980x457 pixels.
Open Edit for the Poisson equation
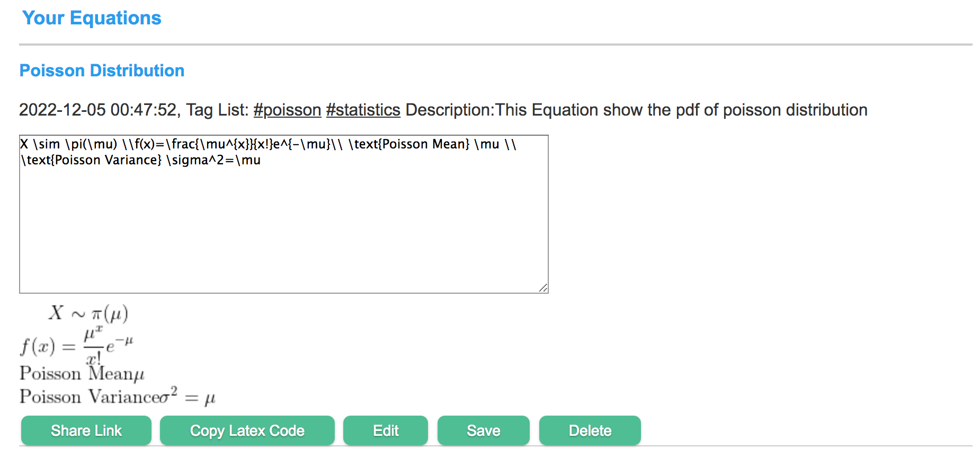(x=386, y=430)
